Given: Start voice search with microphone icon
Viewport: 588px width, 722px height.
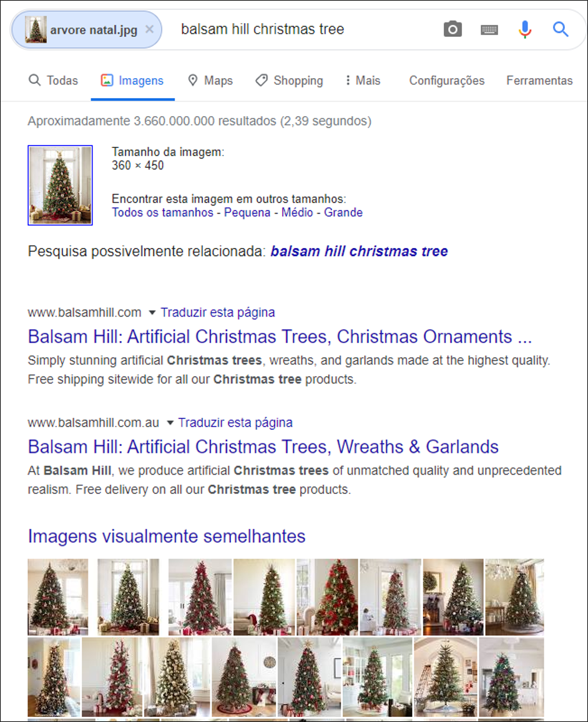Looking at the screenshot, I should coord(525,29).
